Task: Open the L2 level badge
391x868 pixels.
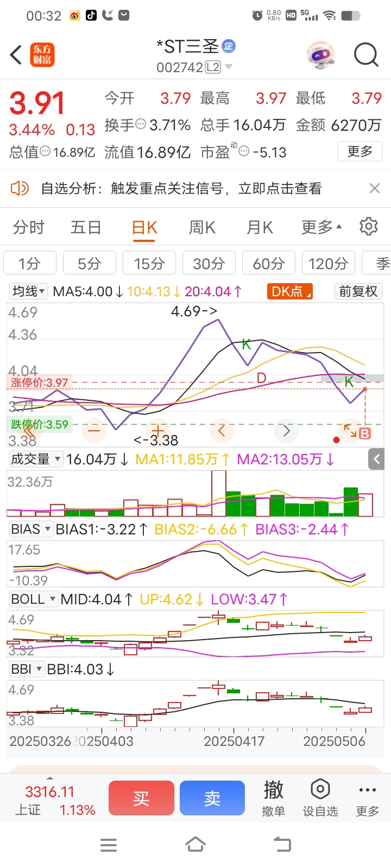Action: click(213, 67)
